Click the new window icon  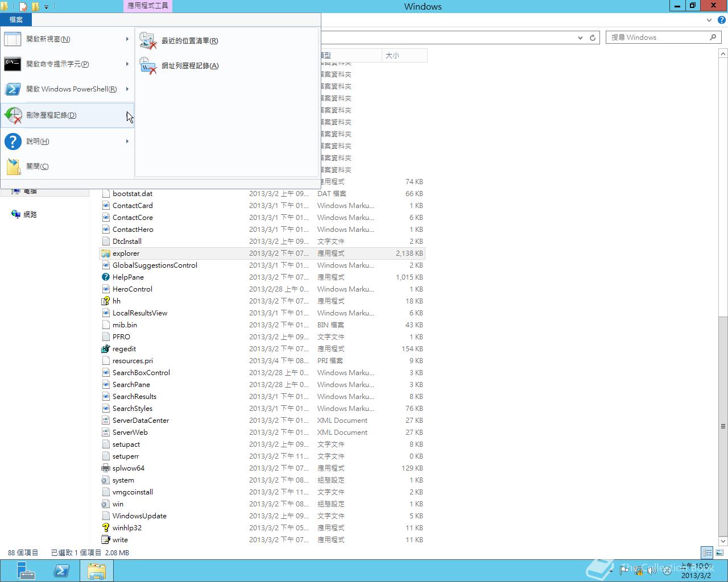(13, 39)
